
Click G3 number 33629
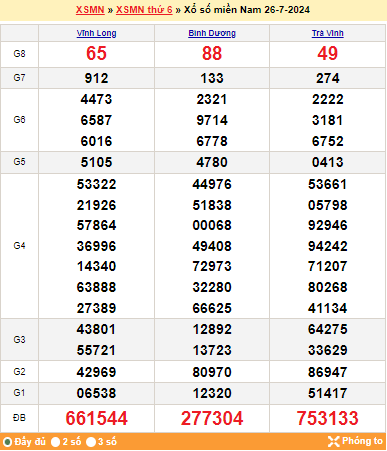coord(328,350)
